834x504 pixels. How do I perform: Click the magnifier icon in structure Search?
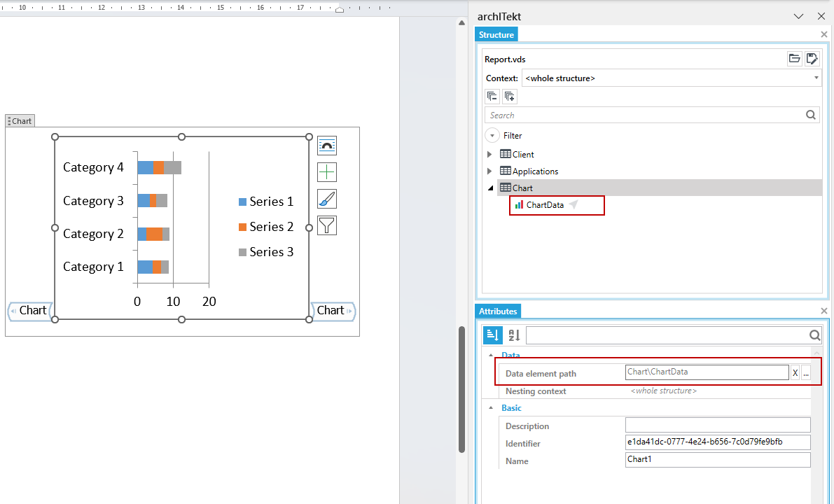point(811,115)
